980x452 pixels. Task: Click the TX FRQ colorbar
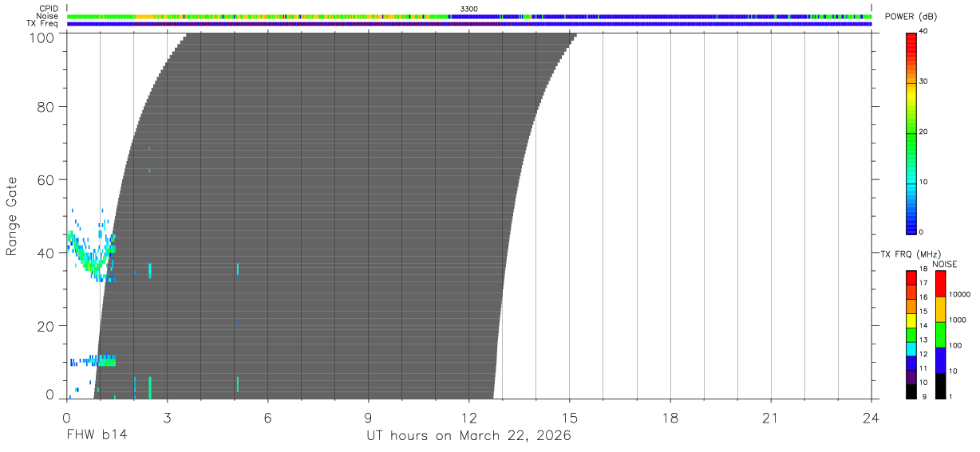click(911, 334)
